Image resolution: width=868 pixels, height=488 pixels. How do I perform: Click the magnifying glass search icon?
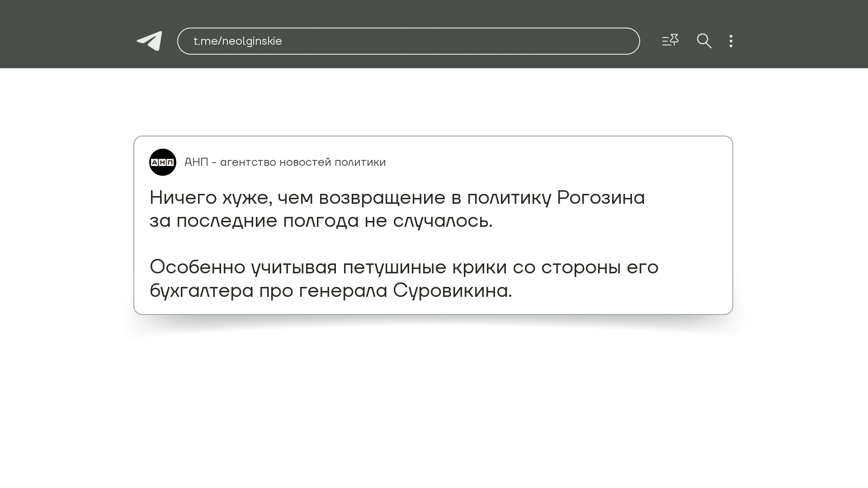coord(704,41)
